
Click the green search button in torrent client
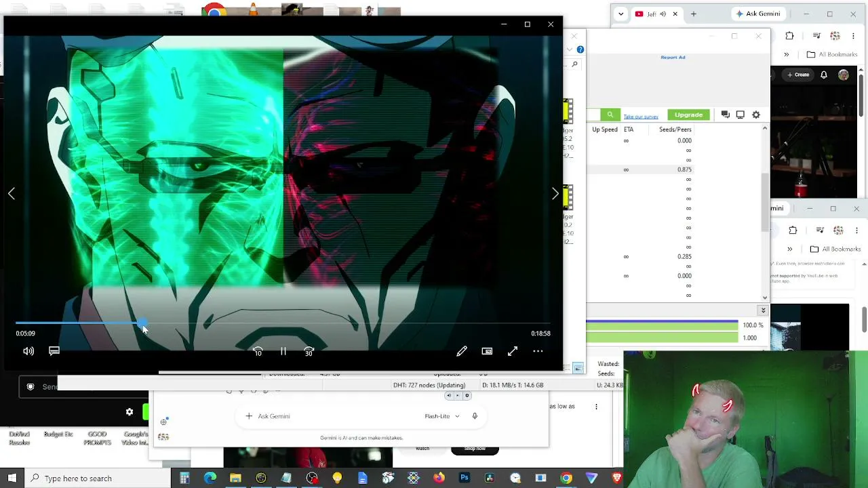click(610, 115)
